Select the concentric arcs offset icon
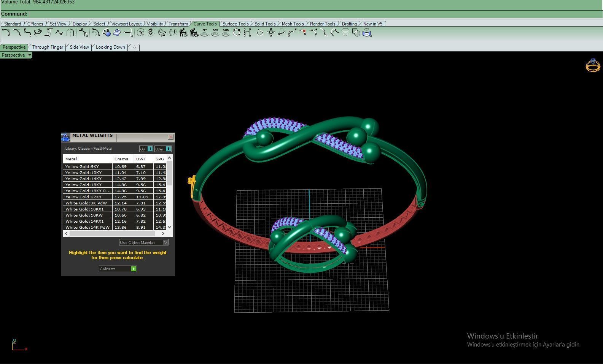 [345, 33]
